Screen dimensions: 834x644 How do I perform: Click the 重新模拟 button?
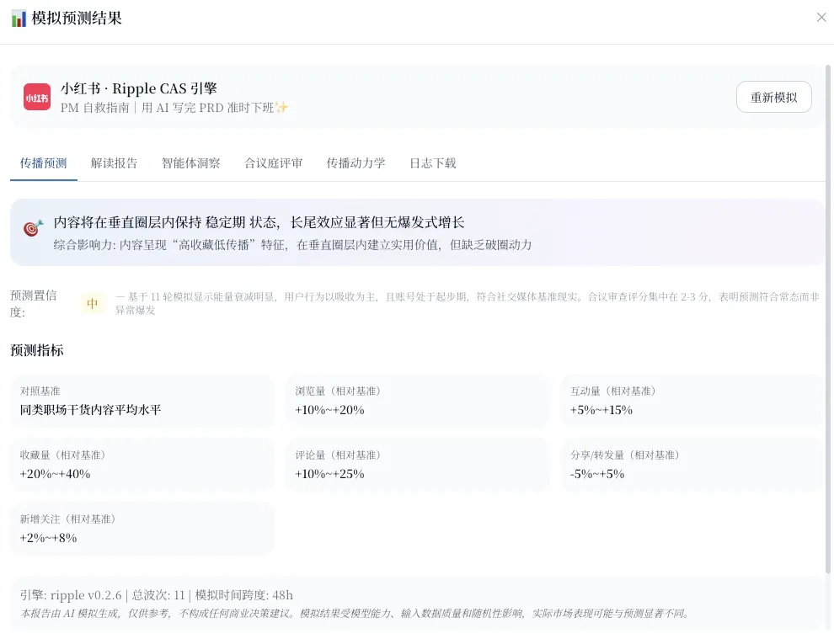773,98
